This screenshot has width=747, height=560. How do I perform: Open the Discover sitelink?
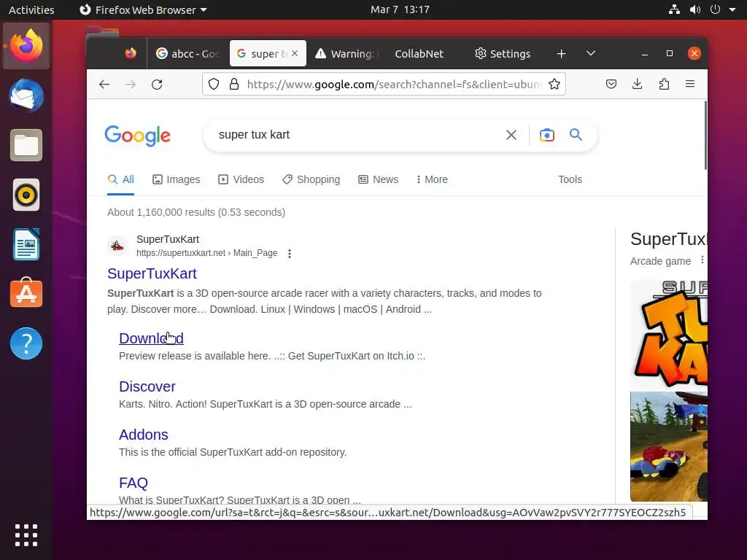tap(147, 386)
